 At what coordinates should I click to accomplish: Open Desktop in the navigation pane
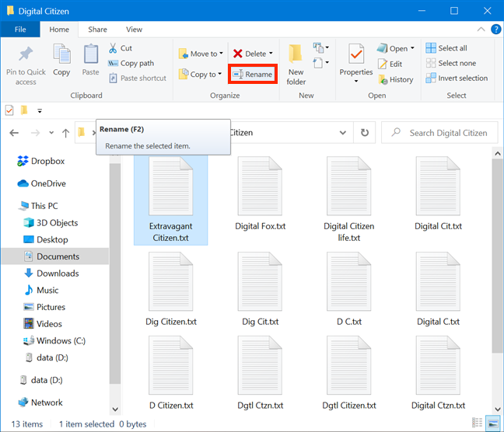point(46,239)
